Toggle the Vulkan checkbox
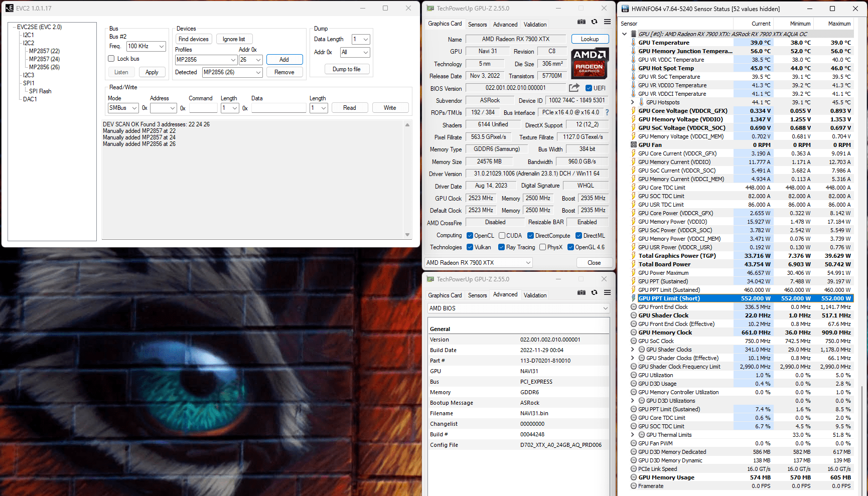Viewport: 868px width, 496px height. [x=470, y=247]
